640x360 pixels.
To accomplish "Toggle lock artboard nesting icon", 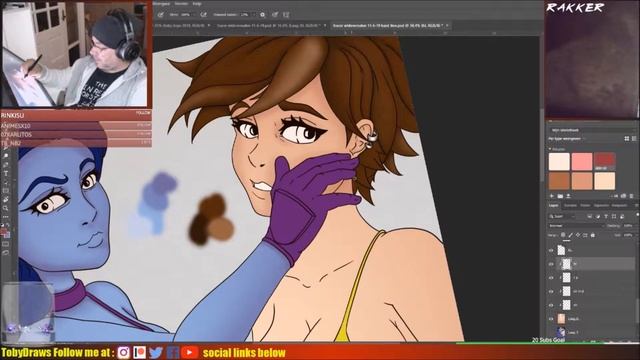I will click(585, 235).
